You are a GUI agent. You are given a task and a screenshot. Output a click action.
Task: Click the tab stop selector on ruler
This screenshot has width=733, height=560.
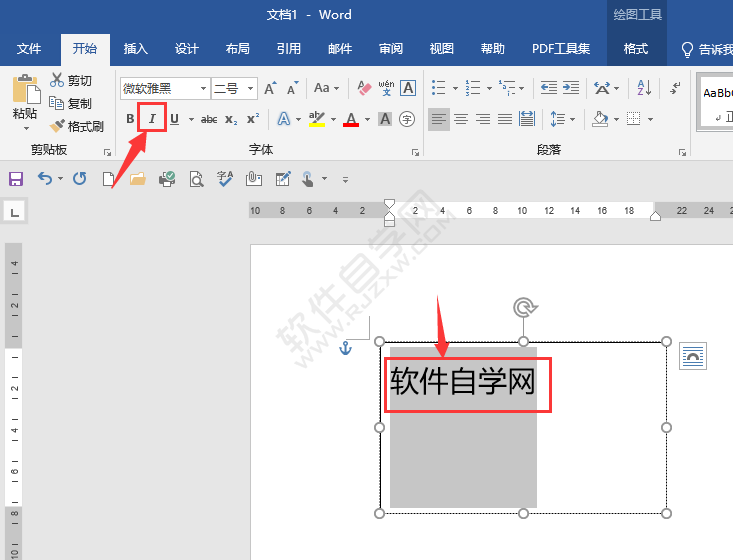pyautogui.click(x=14, y=211)
